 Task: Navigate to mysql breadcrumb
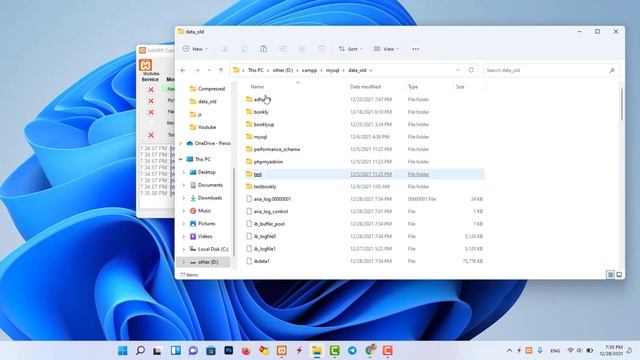click(x=333, y=70)
